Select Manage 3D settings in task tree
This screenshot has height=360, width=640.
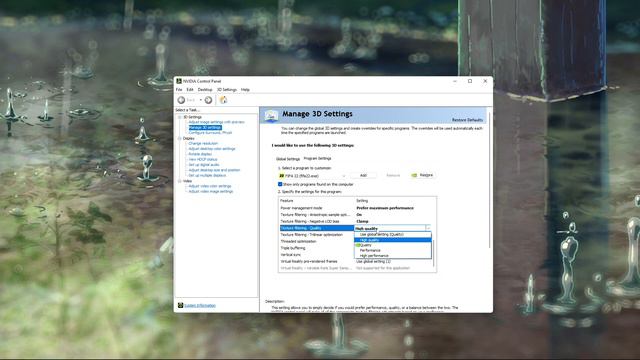(x=205, y=127)
